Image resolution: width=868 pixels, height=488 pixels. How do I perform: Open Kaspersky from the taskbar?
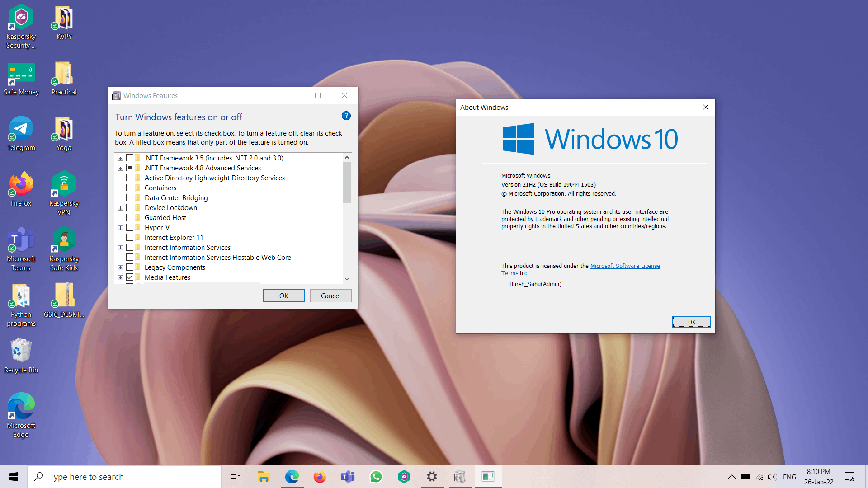(404, 477)
